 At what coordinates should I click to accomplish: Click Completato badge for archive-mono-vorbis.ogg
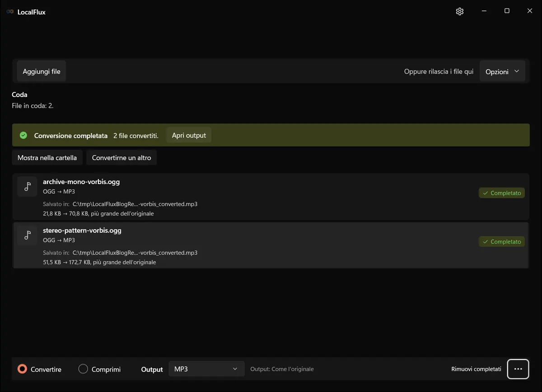click(502, 193)
